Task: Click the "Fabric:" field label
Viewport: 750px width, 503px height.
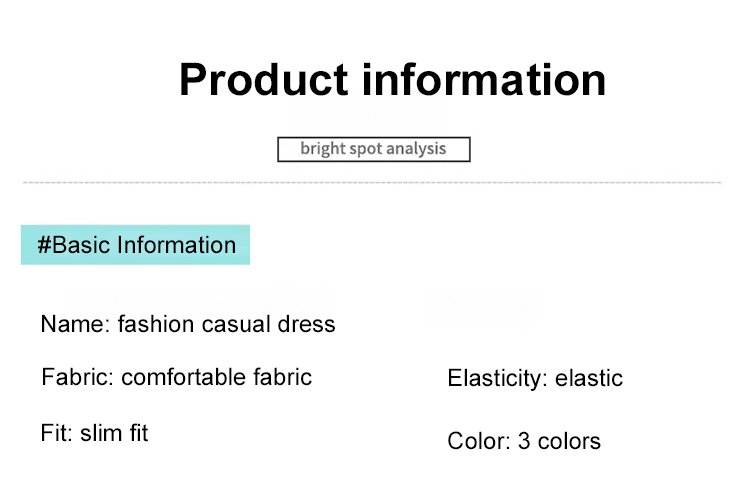Action: tap(78, 378)
